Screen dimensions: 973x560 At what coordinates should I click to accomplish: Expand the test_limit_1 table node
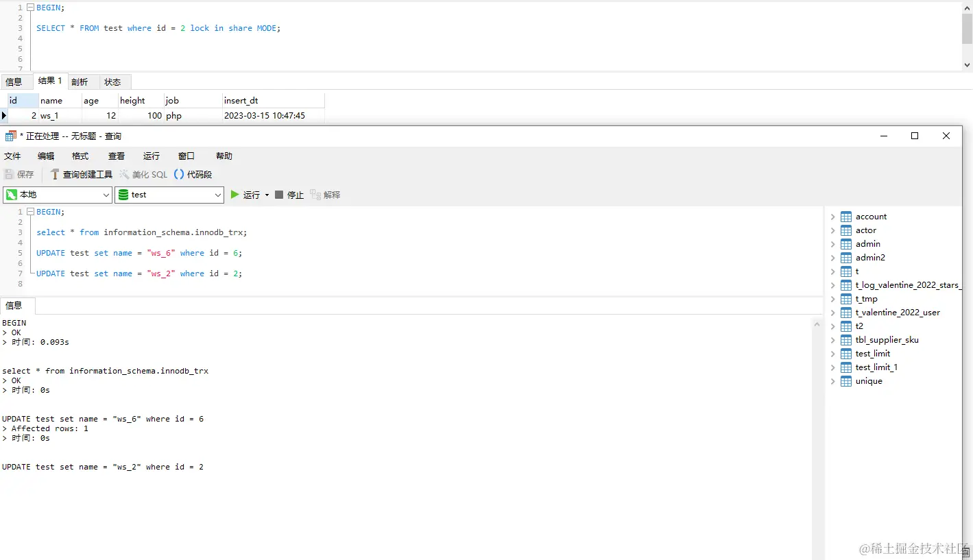click(x=832, y=367)
